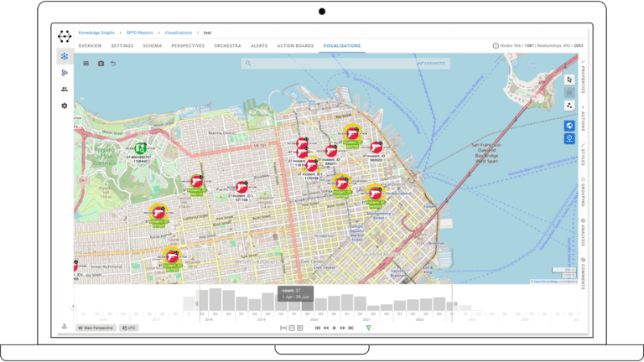Screen dimensions: 644x362
Task: Expand the Properties side panel
Action: [583, 76]
